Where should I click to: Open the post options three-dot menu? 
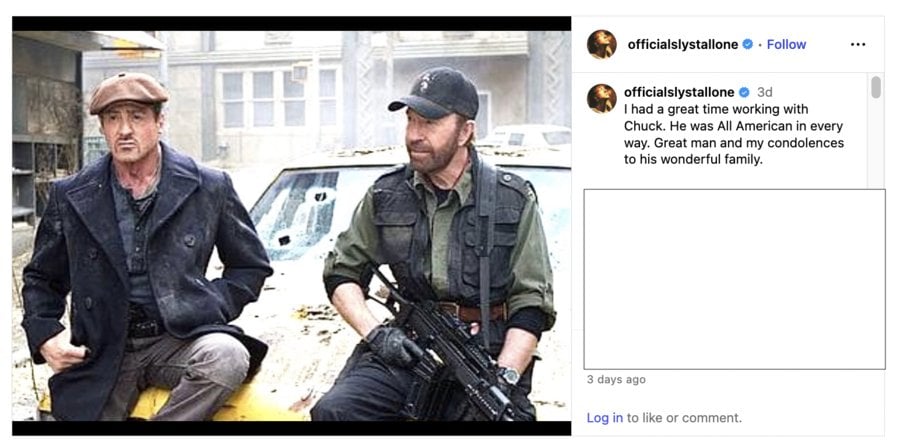tap(858, 44)
